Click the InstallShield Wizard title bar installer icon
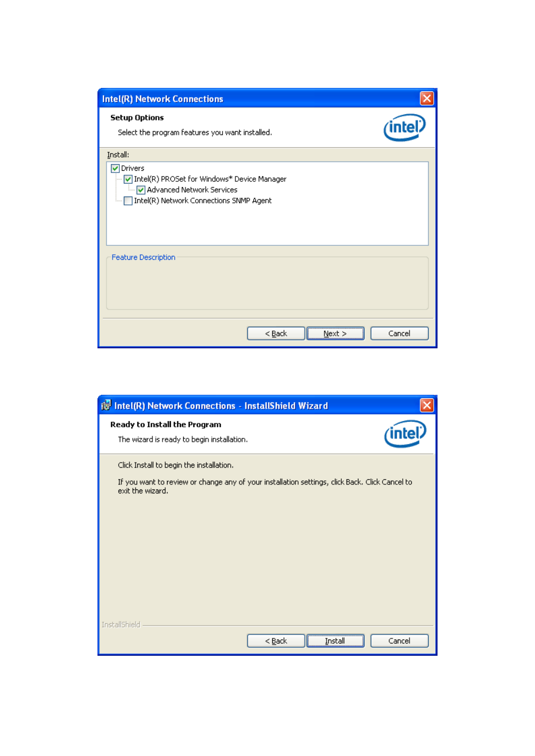Screen dimensions: 535x756 106,405
